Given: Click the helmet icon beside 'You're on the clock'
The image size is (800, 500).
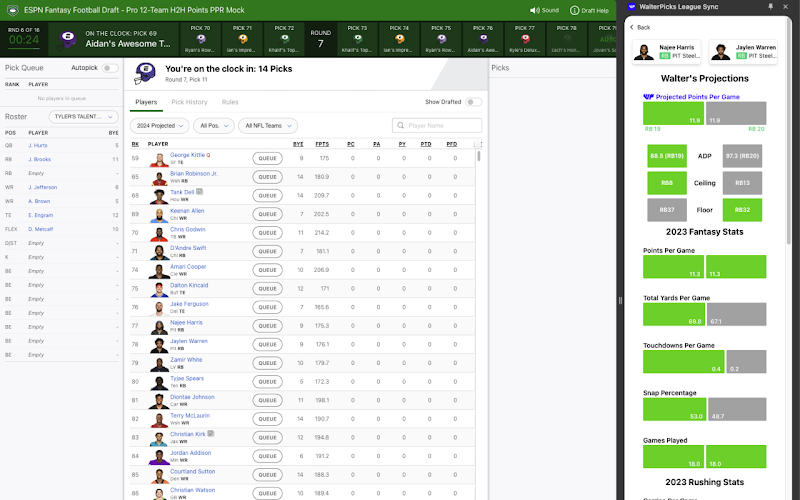Looking at the screenshot, I should click(x=145, y=74).
